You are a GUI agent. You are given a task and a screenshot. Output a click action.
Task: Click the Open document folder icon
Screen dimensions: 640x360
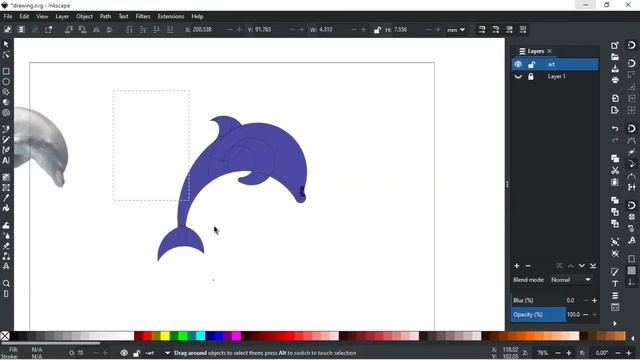(x=615, y=57)
